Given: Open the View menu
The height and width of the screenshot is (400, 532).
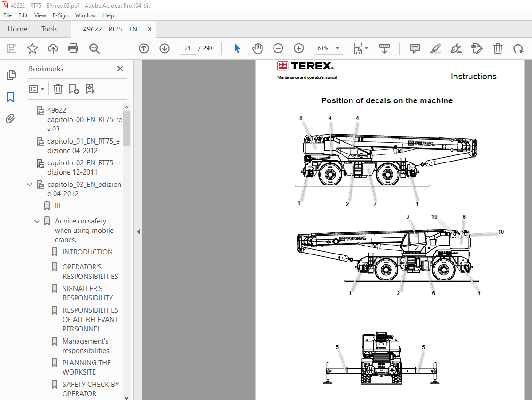Looking at the screenshot, I should point(40,15).
